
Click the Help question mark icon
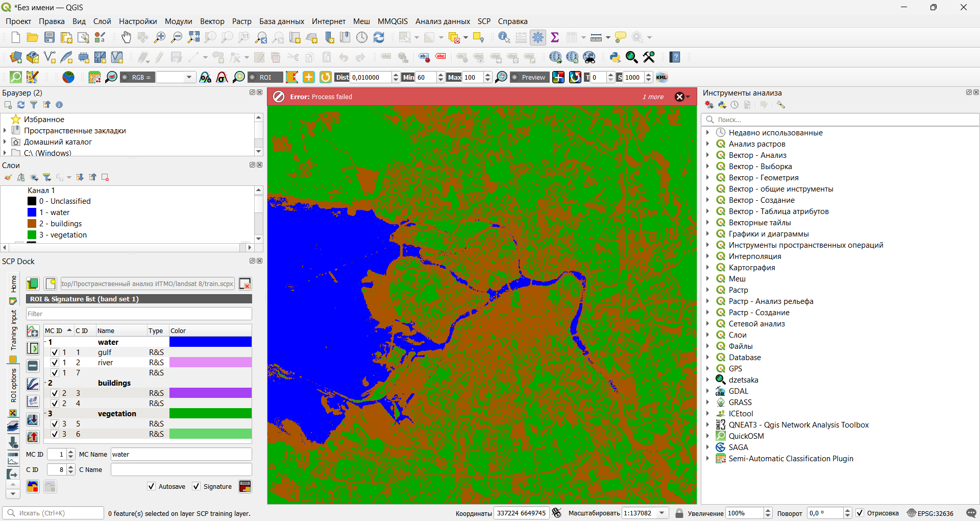(x=675, y=57)
